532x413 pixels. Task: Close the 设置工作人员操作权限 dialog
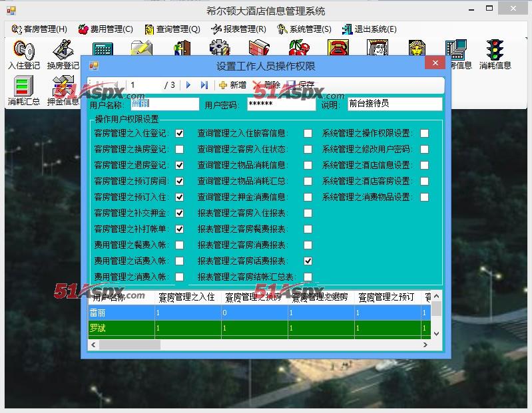tap(435, 63)
